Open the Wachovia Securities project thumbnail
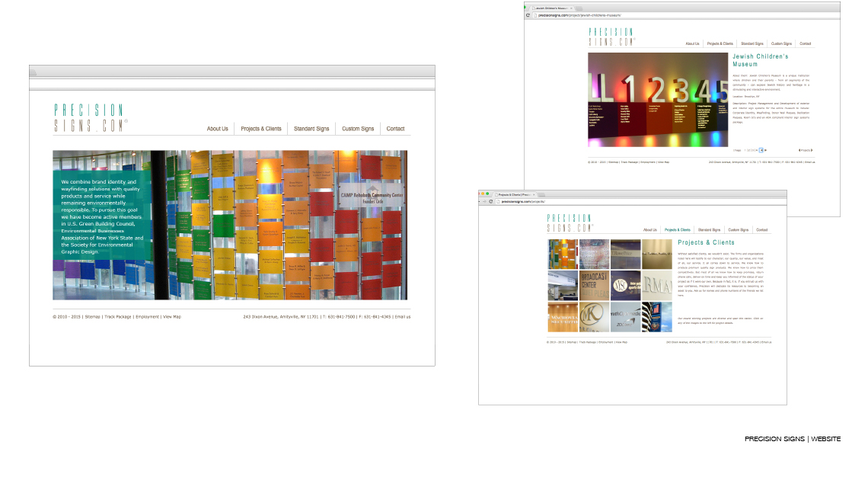The image size is (868, 477). tap(563, 317)
